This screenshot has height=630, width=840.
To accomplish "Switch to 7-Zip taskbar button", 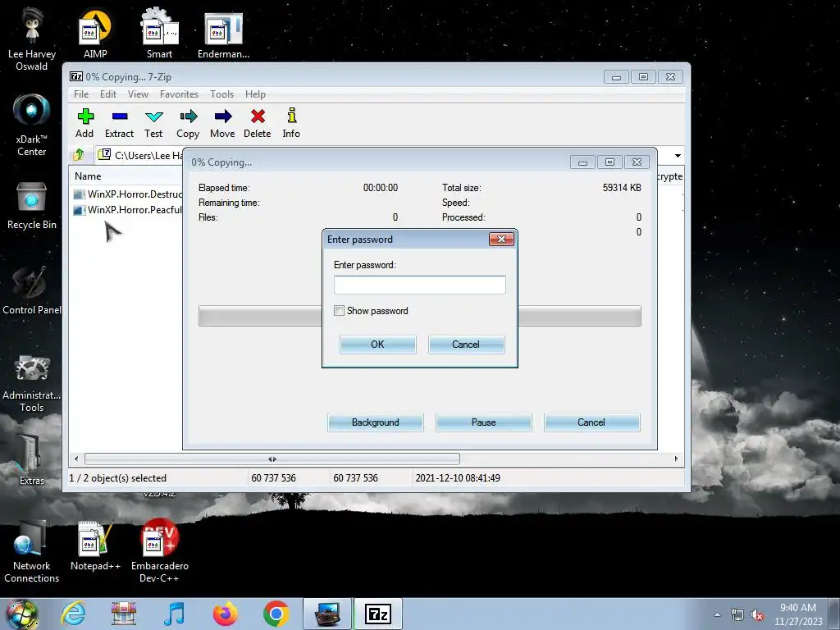I will click(x=377, y=614).
